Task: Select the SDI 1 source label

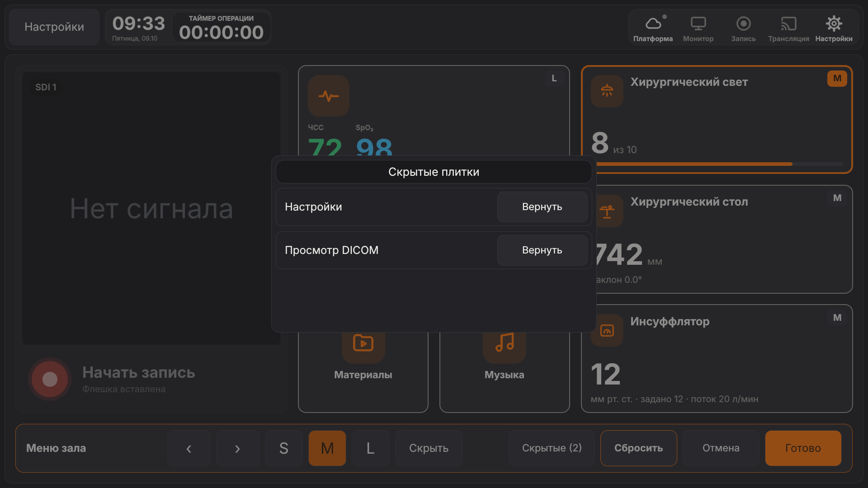Action: tap(46, 87)
